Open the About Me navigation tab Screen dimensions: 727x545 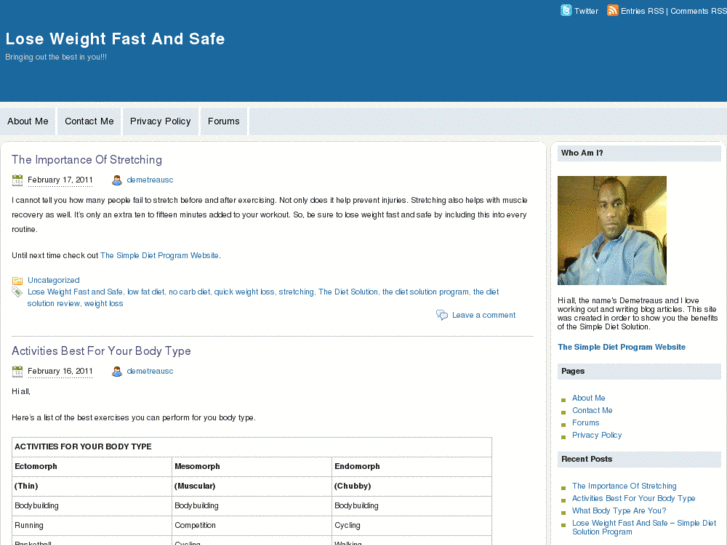coord(28,121)
